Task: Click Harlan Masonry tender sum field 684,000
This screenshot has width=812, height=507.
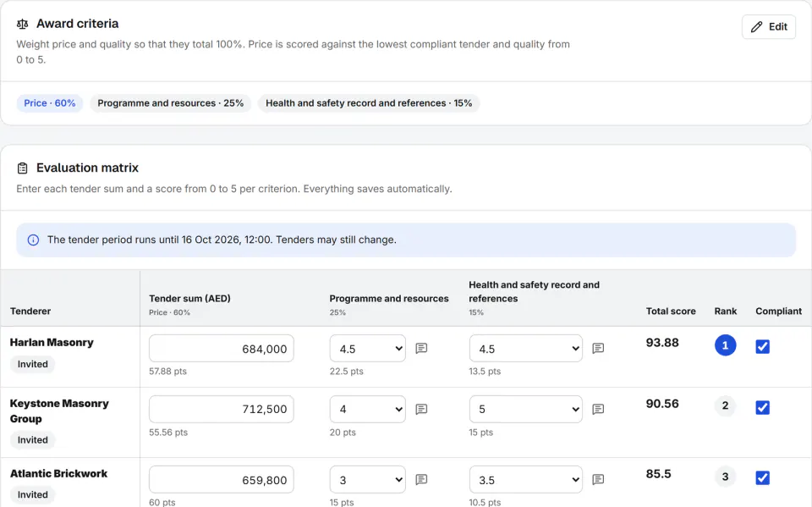Action: [x=221, y=349]
